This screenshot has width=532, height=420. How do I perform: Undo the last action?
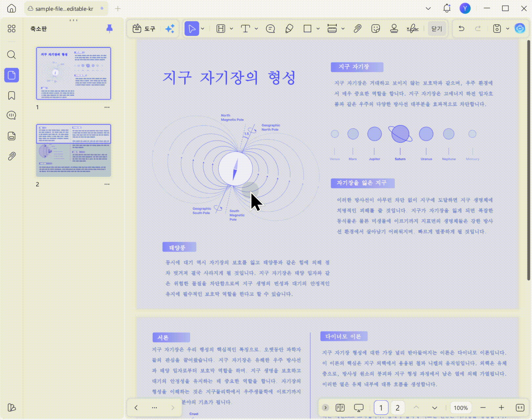461,29
